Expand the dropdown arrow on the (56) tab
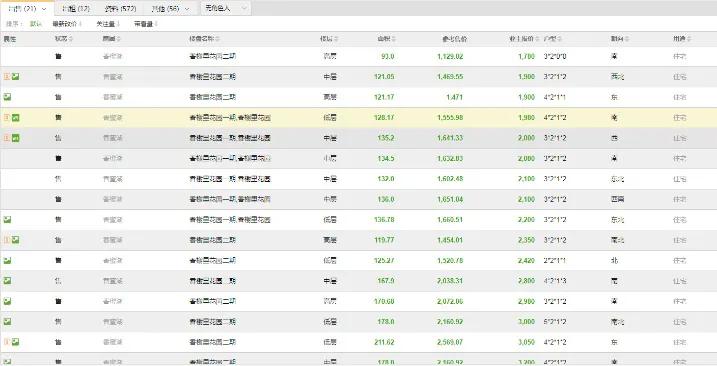 187,9
